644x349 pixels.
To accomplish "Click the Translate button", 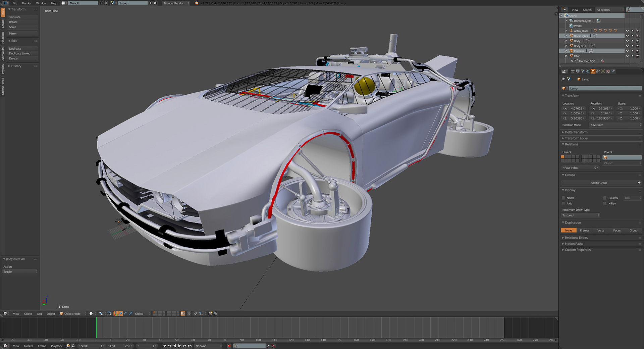I will click(x=22, y=17).
